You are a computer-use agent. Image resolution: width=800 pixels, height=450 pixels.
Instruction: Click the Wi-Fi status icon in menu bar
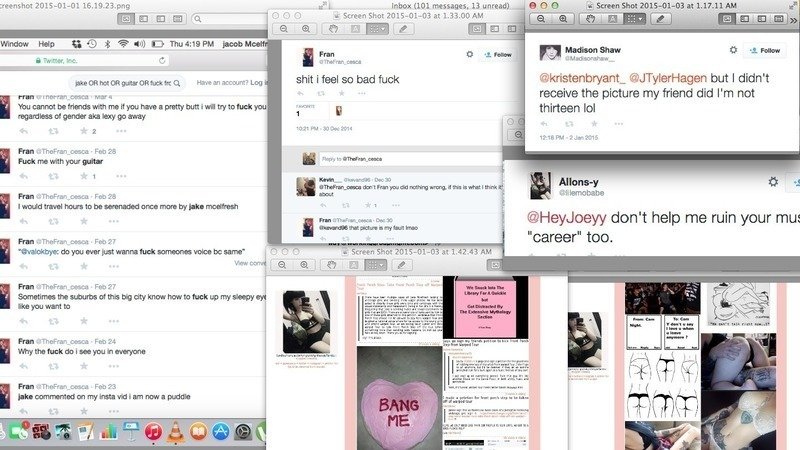[x=124, y=44]
